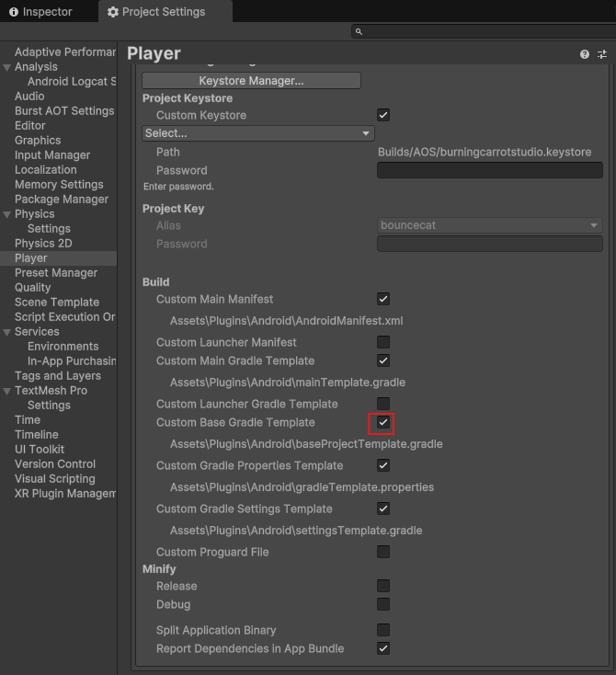Click the burningcarrotstudio.keystore path value
Image resolution: width=616 pixels, height=675 pixels.
point(485,152)
